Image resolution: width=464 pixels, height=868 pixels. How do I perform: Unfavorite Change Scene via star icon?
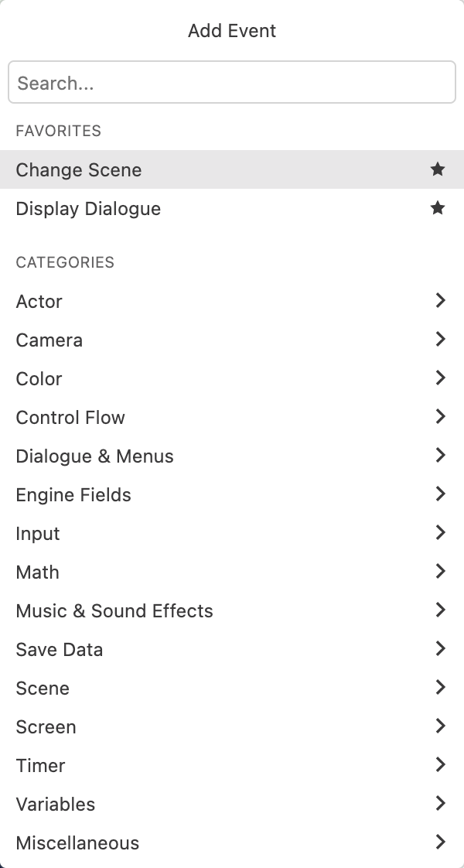[438, 169]
